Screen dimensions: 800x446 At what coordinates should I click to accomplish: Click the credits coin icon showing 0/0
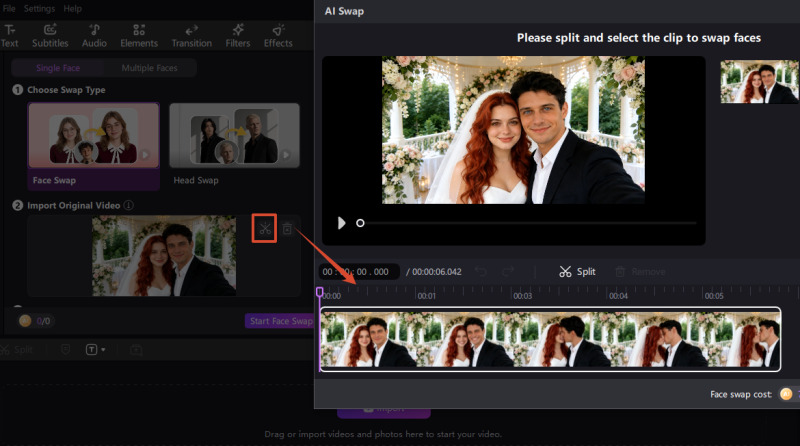[24, 321]
